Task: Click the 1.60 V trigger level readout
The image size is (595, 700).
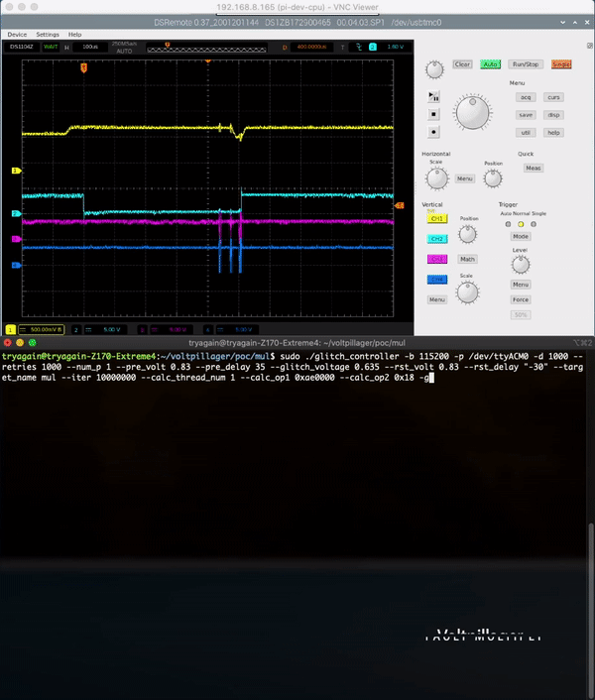Action: (396, 47)
